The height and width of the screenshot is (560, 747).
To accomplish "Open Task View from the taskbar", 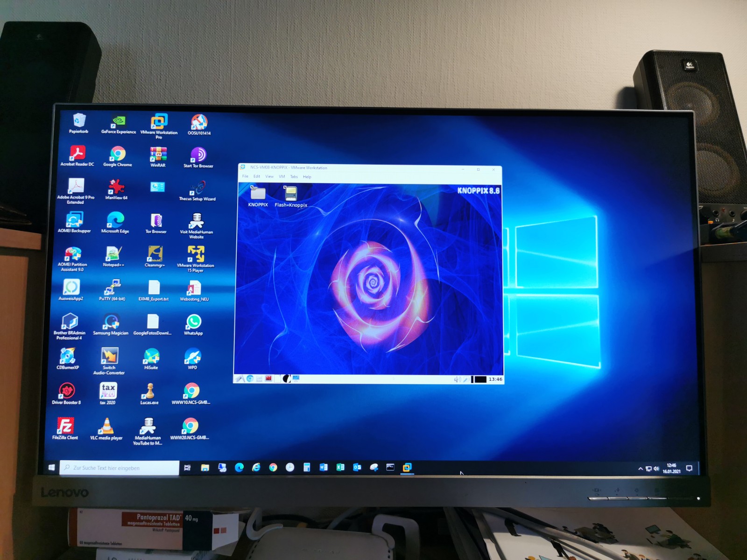I will pos(187,468).
